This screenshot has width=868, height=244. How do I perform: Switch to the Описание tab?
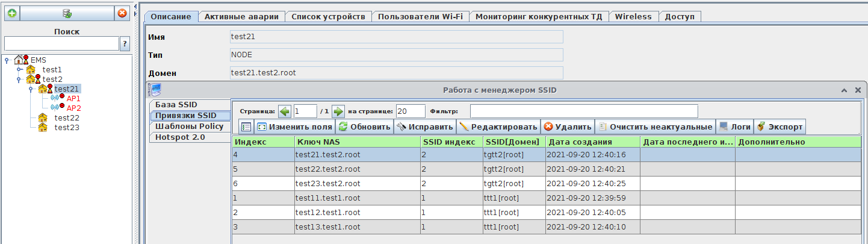171,16
